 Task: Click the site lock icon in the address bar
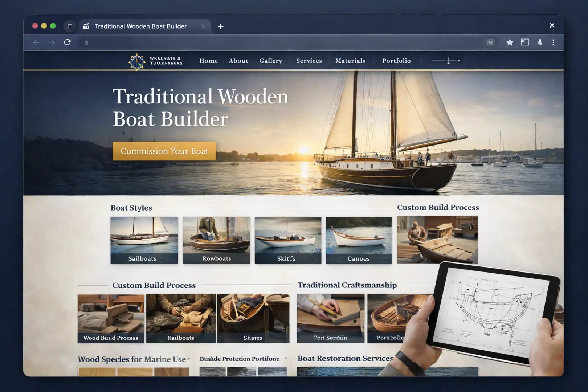point(86,42)
